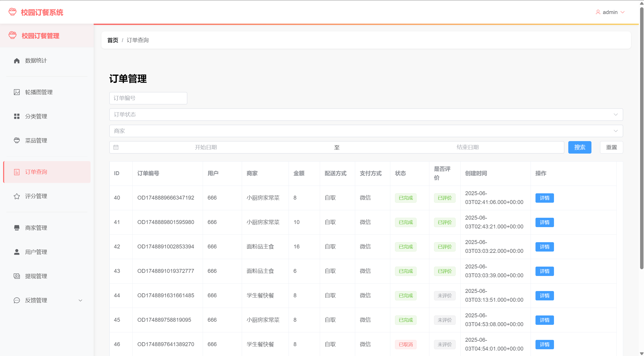Click the person icon for 用户管理
This screenshot has width=644, height=356.
17,252
